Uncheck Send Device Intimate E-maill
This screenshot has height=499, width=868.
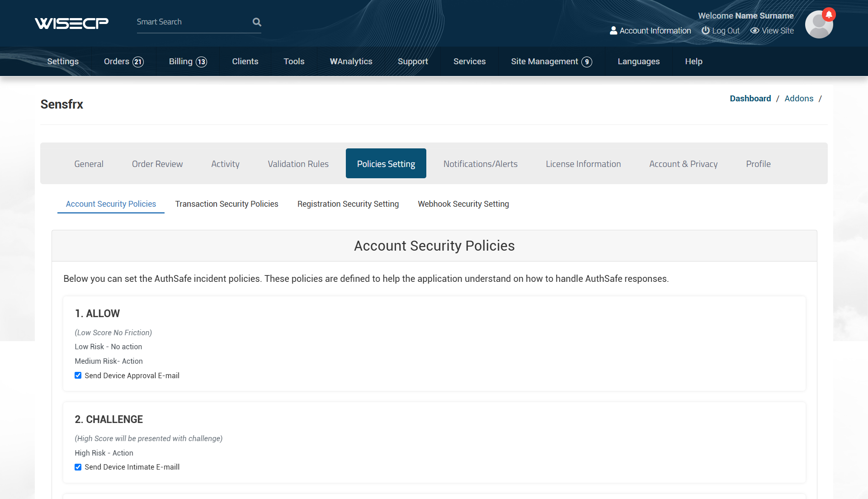[78, 467]
